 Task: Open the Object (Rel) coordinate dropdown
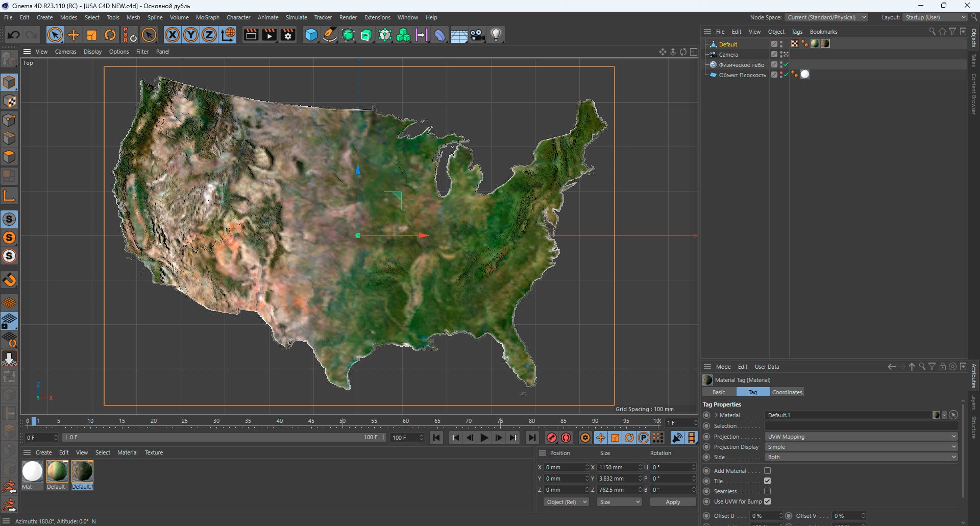(566, 502)
